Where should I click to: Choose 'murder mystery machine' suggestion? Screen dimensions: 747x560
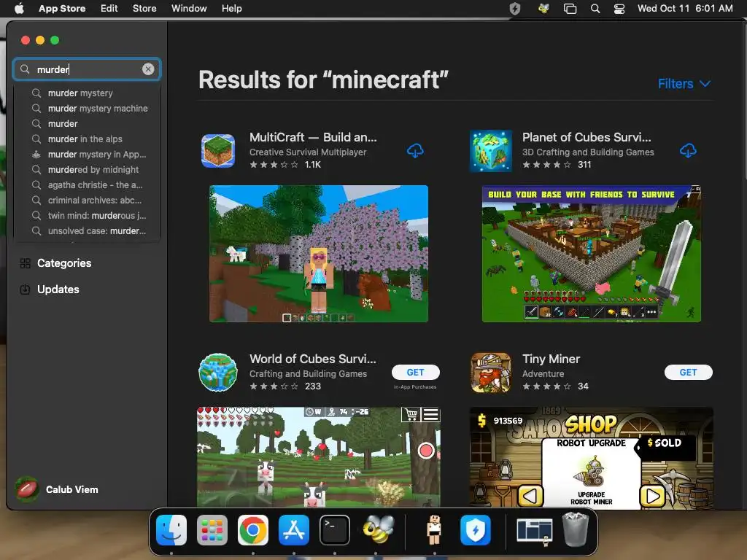click(x=88, y=108)
